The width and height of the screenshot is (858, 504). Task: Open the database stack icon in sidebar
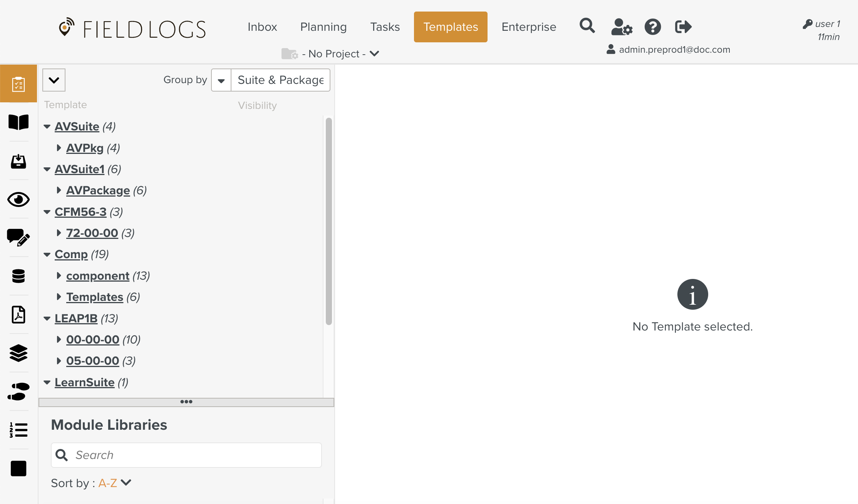click(x=18, y=276)
